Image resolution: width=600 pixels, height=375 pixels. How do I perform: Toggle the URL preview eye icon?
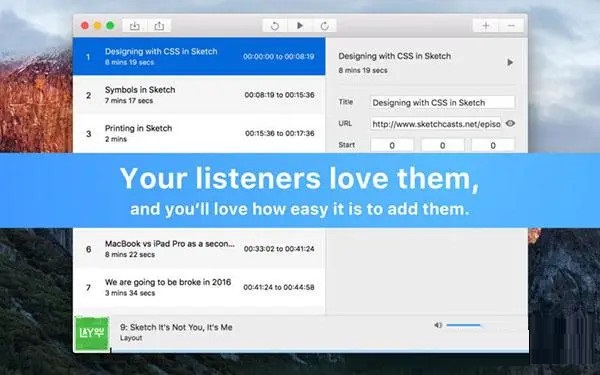510,124
